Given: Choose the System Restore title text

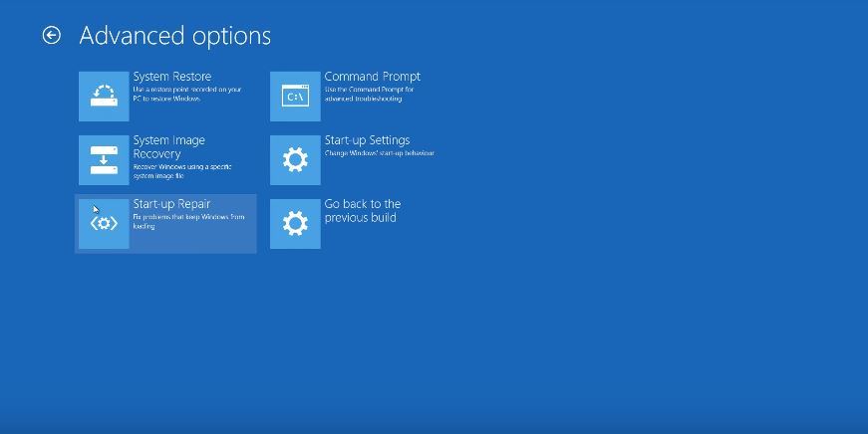Looking at the screenshot, I should point(172,77).
